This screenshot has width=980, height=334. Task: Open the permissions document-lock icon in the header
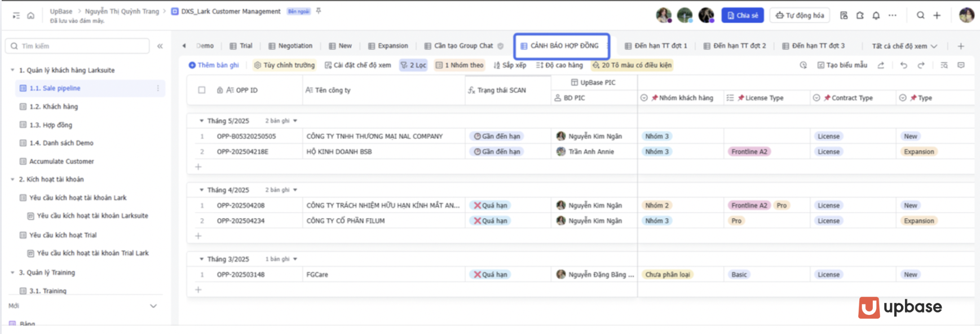[x=844, y=15]
